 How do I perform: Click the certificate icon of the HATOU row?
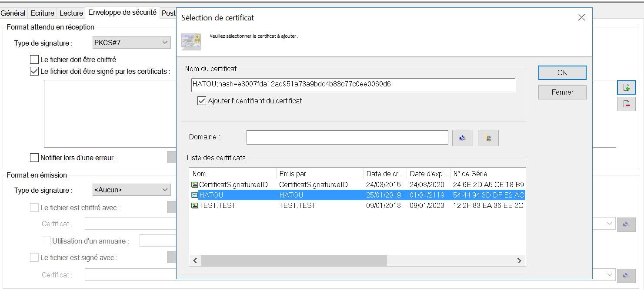coord(194,195)
